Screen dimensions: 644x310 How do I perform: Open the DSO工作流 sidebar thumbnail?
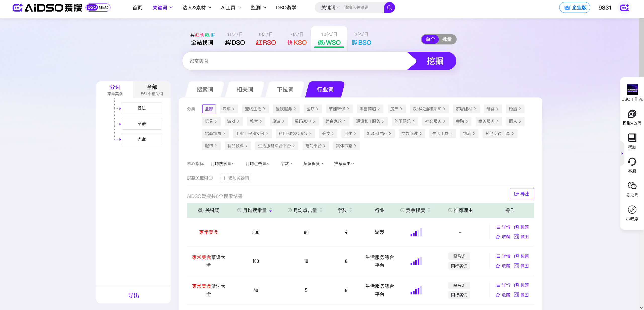tap(632, 90)
